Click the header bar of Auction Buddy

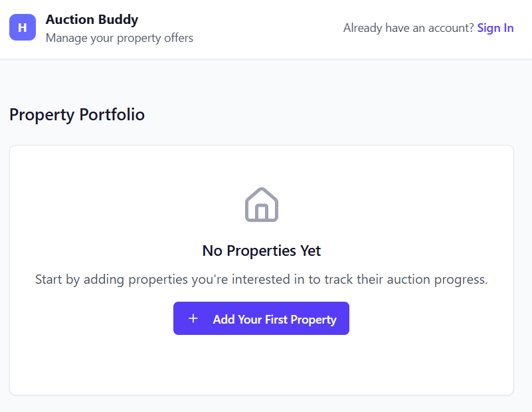(x=266, y=29)
